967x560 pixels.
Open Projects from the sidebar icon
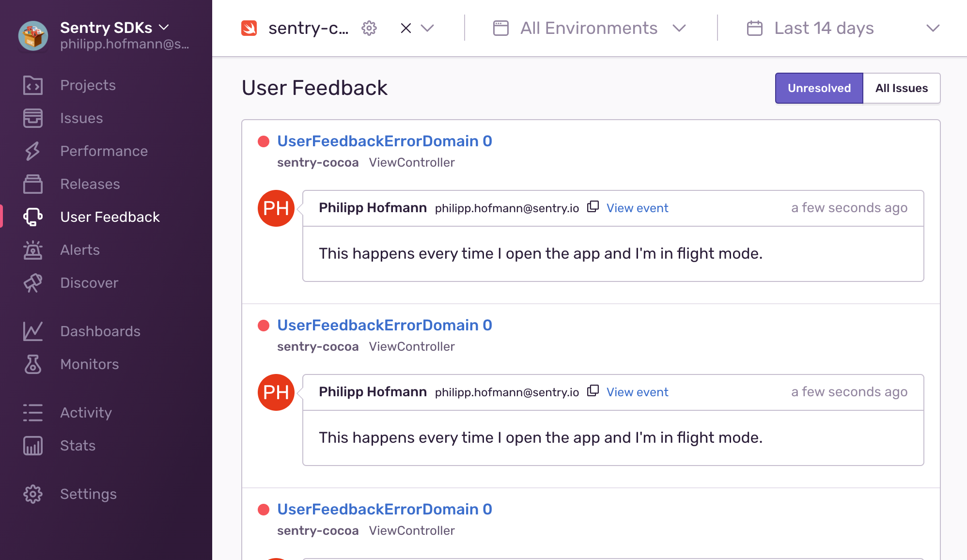[33, 85]
